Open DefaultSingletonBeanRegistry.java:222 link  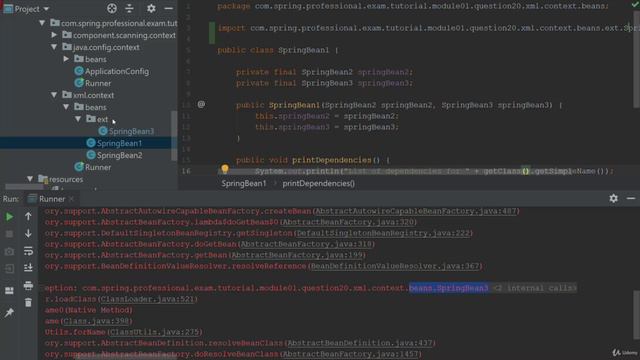pos(383,233)
